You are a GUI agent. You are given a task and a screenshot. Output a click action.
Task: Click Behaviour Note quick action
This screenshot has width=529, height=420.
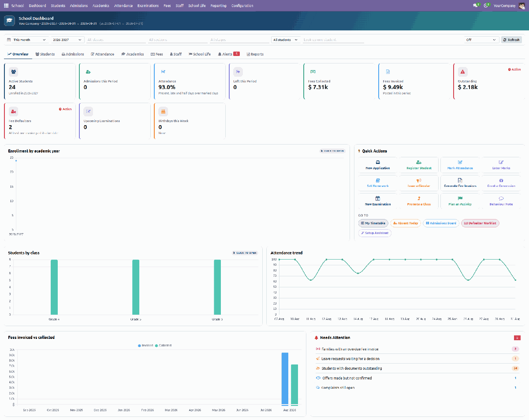click(501, 201)
